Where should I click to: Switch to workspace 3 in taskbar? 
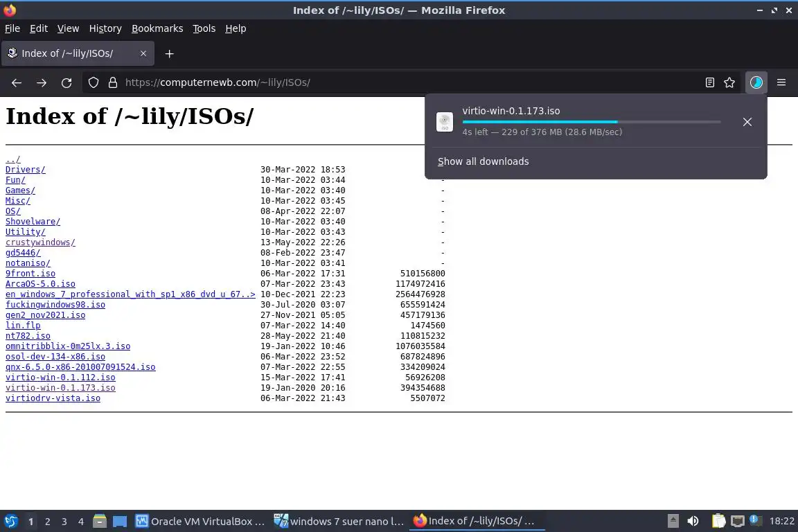pos(64,522)
